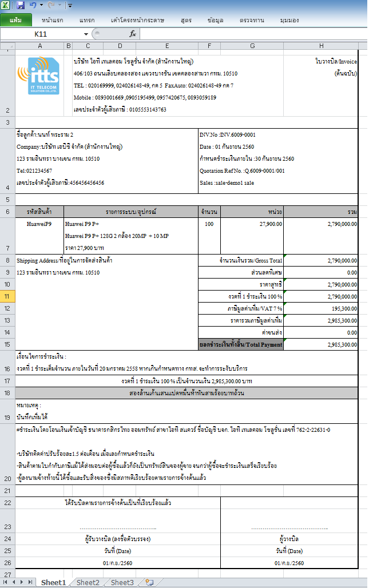Screen dimensions: 369x588
Task: Switch to the Sheet3 tab
Action: tap(122, 582)
